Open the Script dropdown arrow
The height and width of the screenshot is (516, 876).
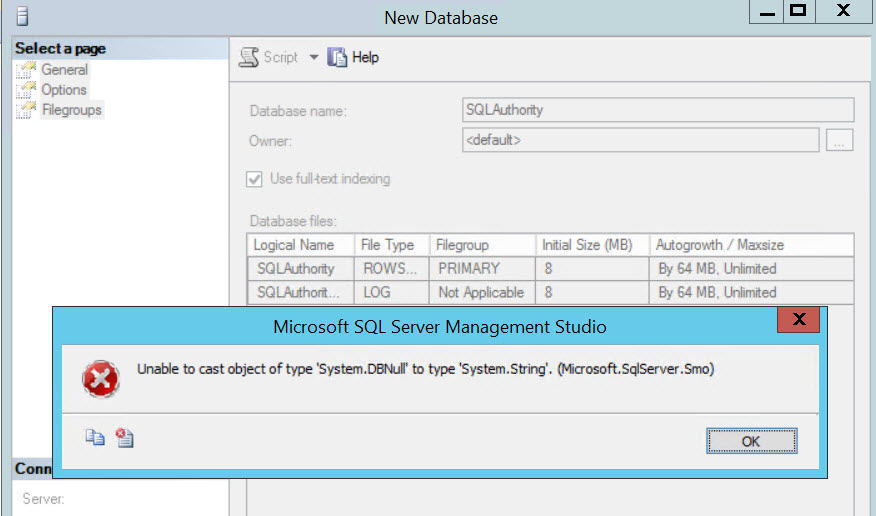[314, 57]
